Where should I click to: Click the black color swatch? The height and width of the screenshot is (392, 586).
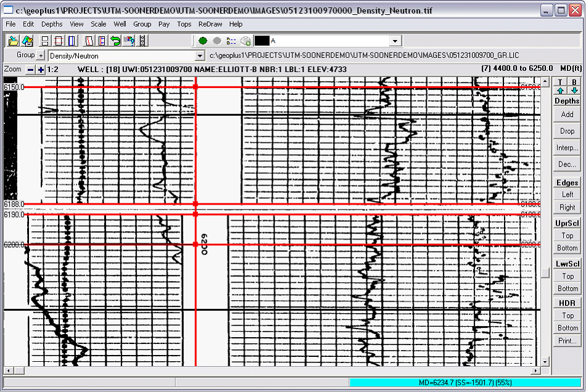pyautogui.click(x=262, y=41)
